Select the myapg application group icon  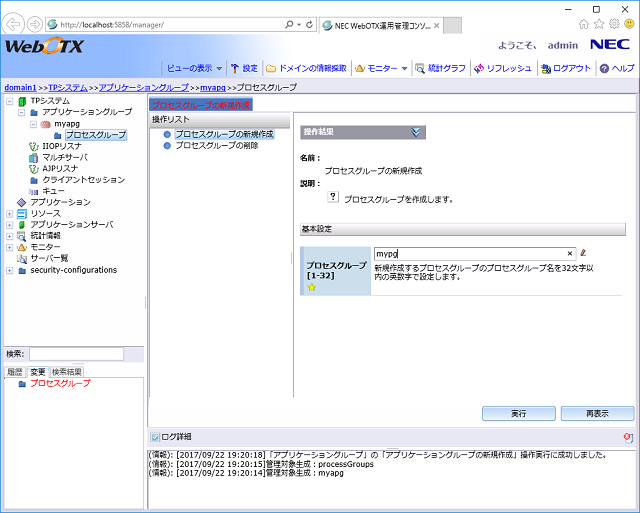point(46,124)
